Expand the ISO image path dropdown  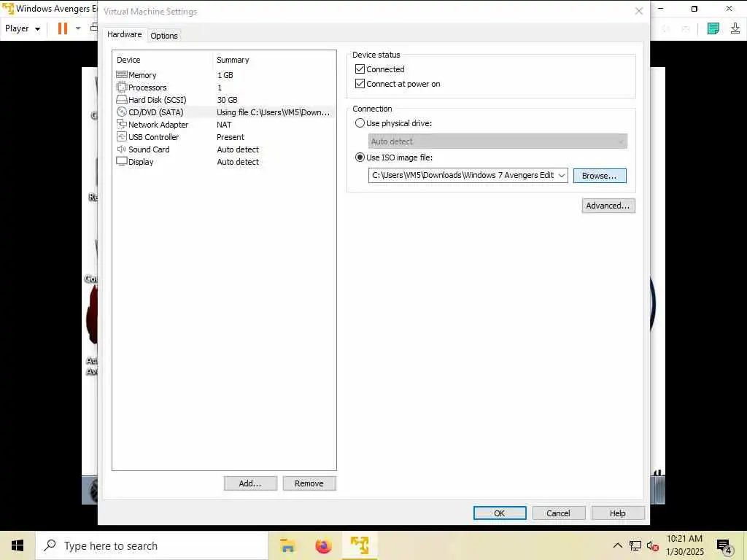562,175
